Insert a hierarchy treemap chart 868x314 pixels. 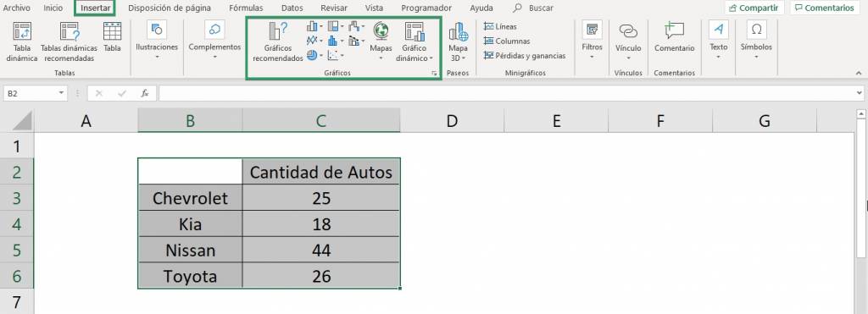(336, 26)
